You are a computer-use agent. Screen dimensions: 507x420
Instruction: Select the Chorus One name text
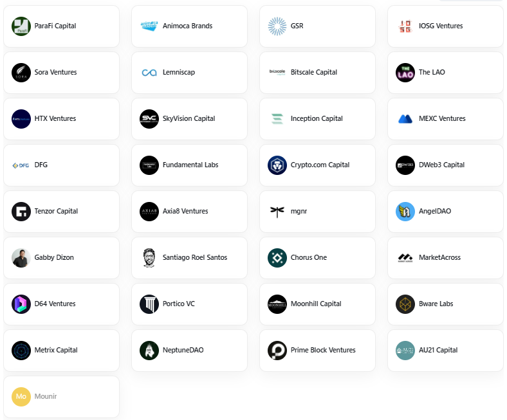(308, 257)
